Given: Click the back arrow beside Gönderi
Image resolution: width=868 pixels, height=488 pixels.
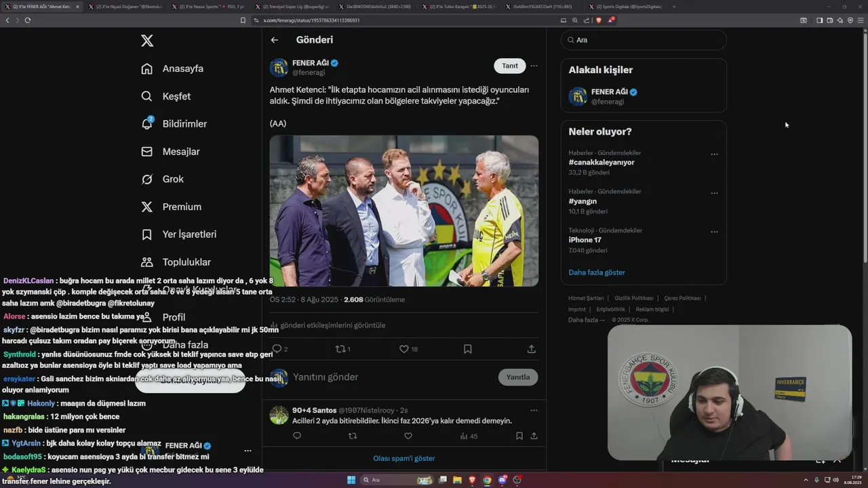Looking at the screenshot, I should click(275, 40).
